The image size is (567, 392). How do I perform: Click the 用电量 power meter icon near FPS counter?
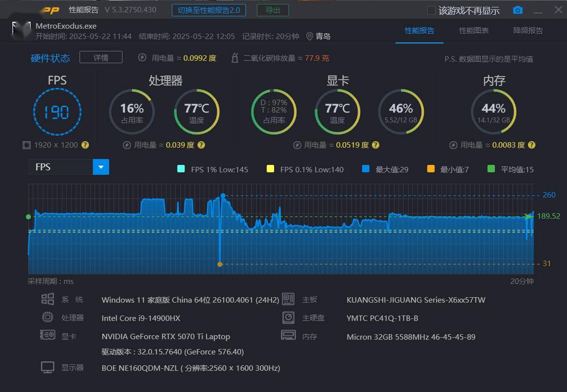[143, 58]
